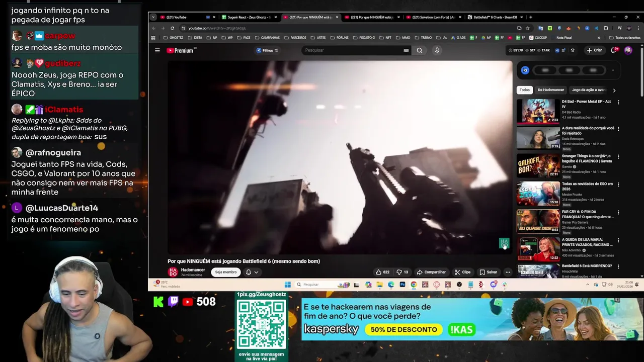Open more actions ellipsis below video
This screenshot has width=644, height=362.
point(508,272)
